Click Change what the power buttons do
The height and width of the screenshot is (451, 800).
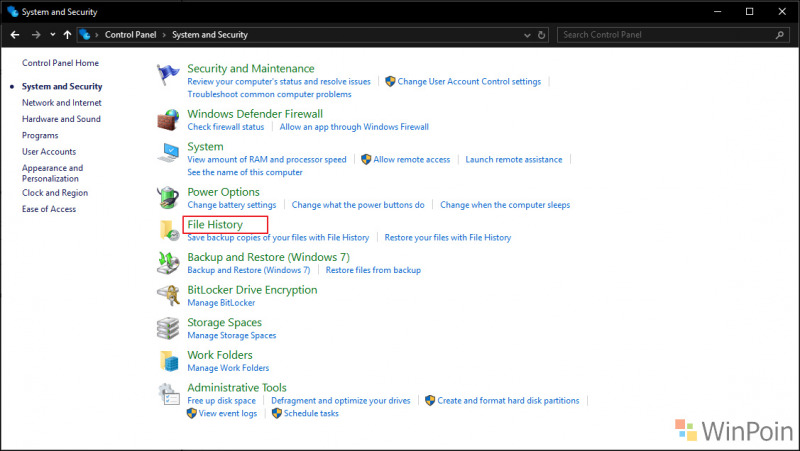tap(358, 205)
